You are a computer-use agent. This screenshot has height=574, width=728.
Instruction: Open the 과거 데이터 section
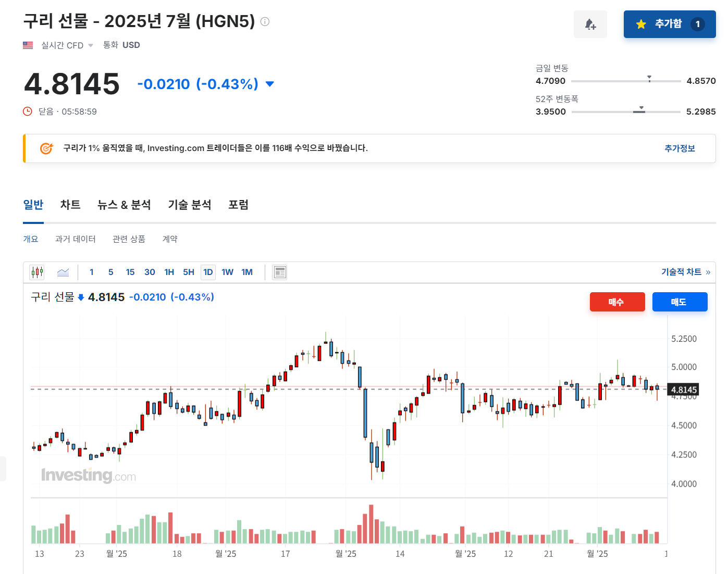pyautogui.click(x=75, y=239)
